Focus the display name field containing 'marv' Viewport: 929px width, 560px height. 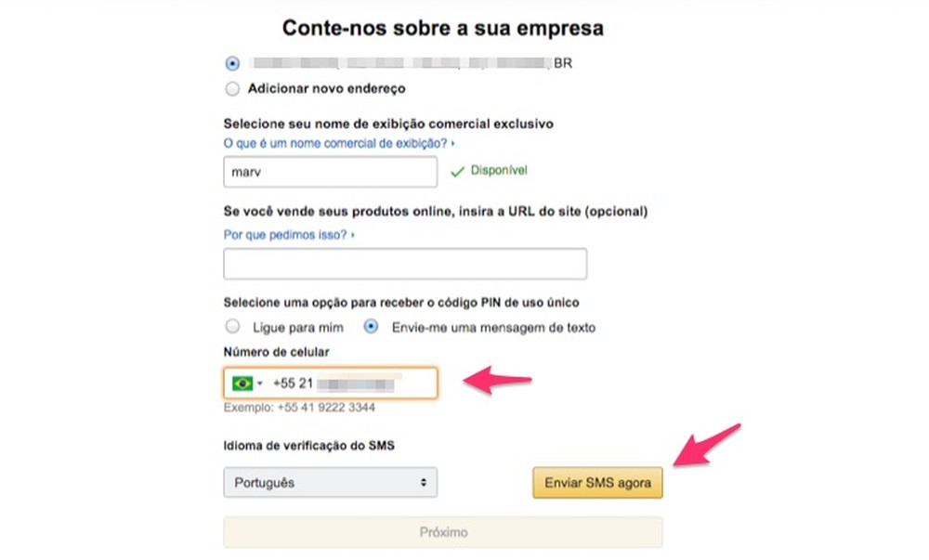tap(330, 172)
